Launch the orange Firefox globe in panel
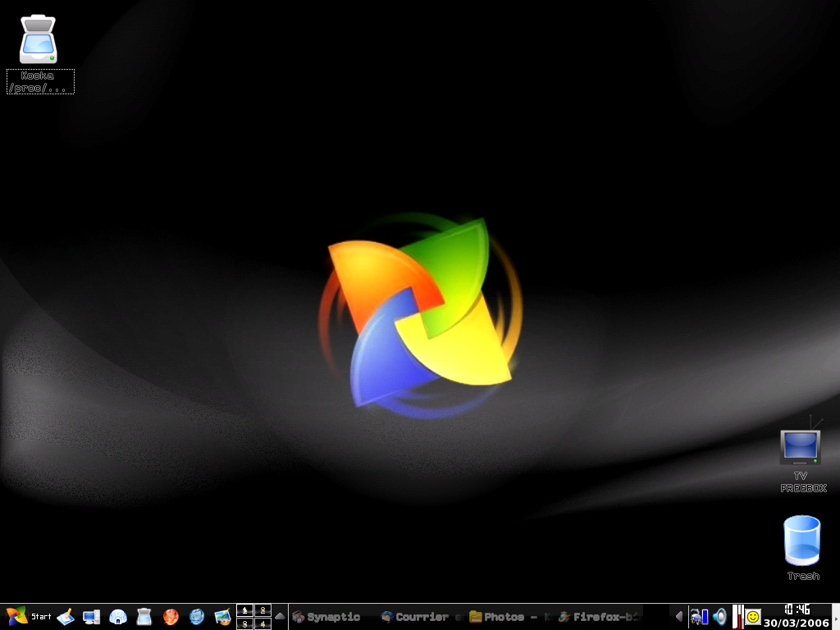The height and width of the screenshot is (630, 840). click(x=171, y=617)
